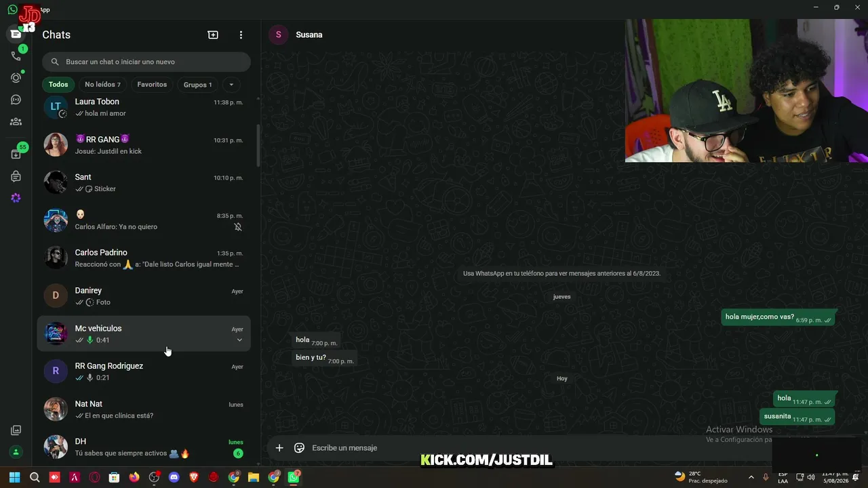Open the Status updates section

[x=16, y=78]
